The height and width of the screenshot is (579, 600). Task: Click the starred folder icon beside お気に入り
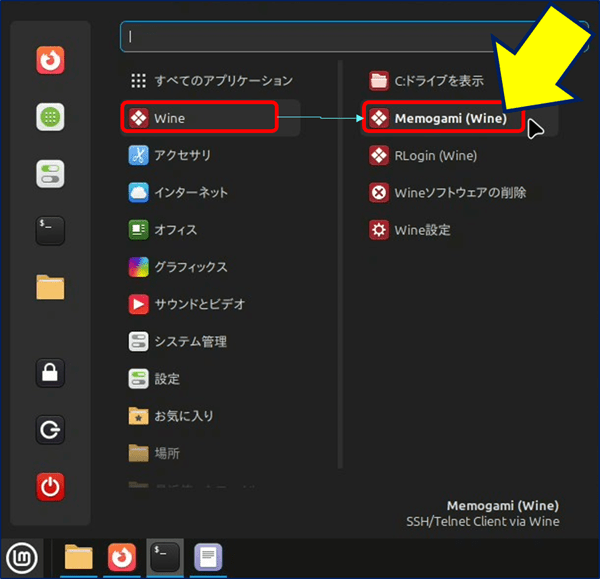[138, 416]
